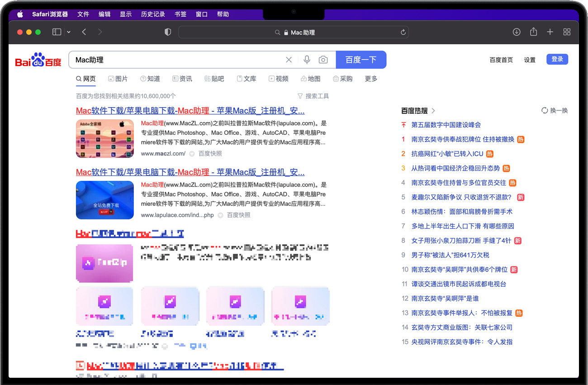This screenshot has width=588, height=385.
Task: Expand the 更多 search categories menu
Action: click(x=370, y=78)
